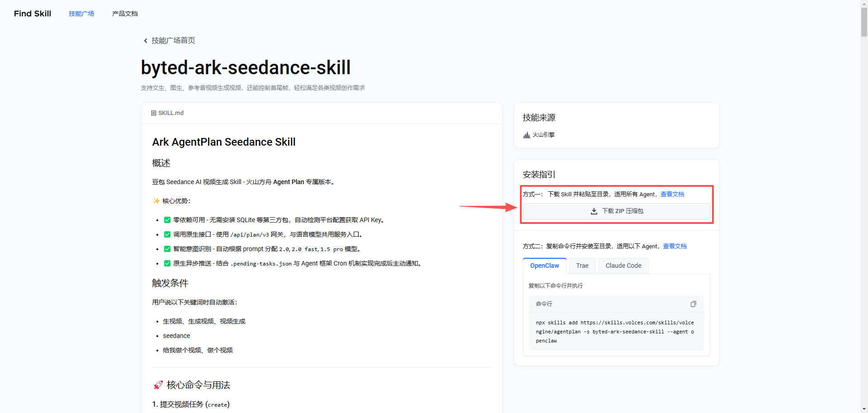This screenshot has height=413, width=868.
Task: Click the 技能广场首页 back link
Action: [173, 41]
